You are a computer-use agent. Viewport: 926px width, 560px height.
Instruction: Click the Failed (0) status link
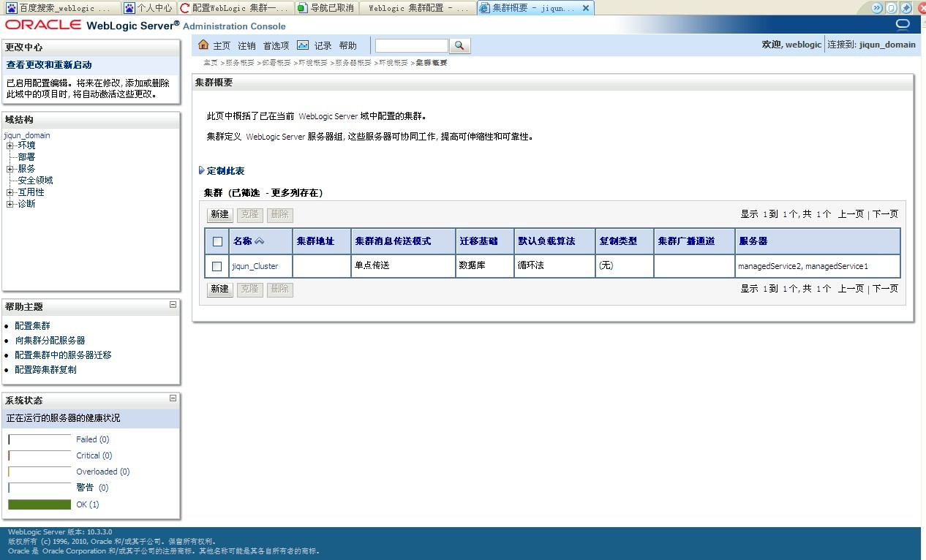(93, 439)
